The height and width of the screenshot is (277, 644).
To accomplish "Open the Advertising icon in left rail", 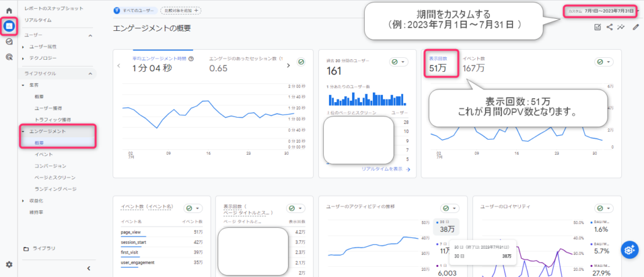I will point(9,57).
